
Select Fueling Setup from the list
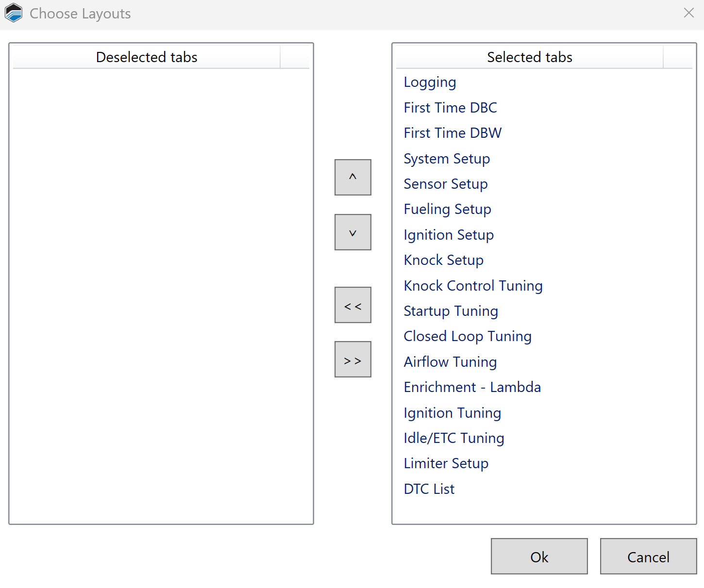pos(447,209)
